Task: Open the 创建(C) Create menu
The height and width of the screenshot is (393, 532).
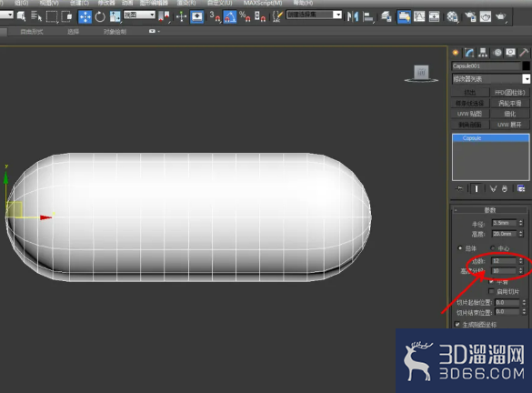Action: (x=79, y=3)
